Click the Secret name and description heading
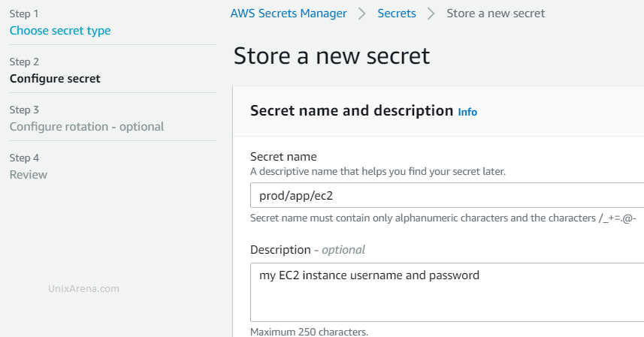Viewport: 644px width, 337px height. [x=352, y=110]
